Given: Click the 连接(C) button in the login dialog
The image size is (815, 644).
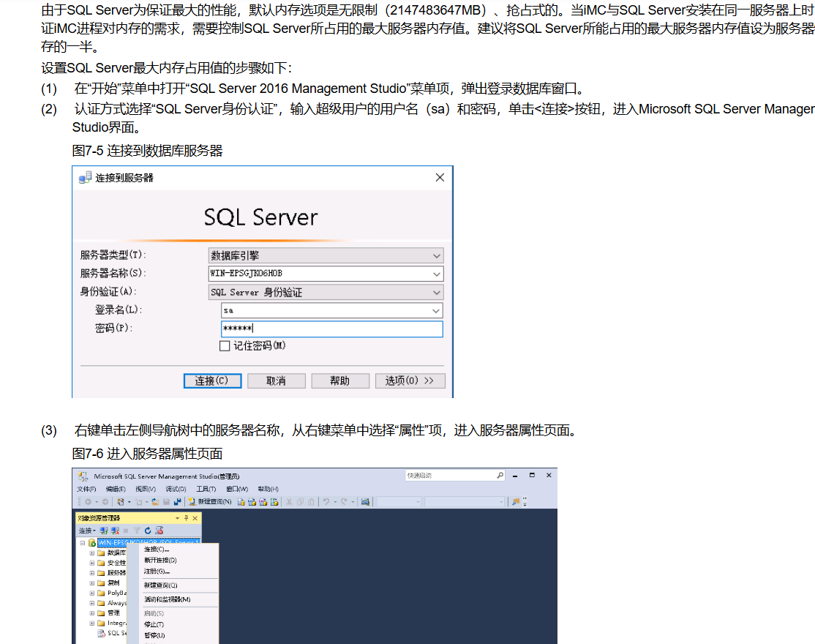Looking at the screenshot, I should (213, 381).
